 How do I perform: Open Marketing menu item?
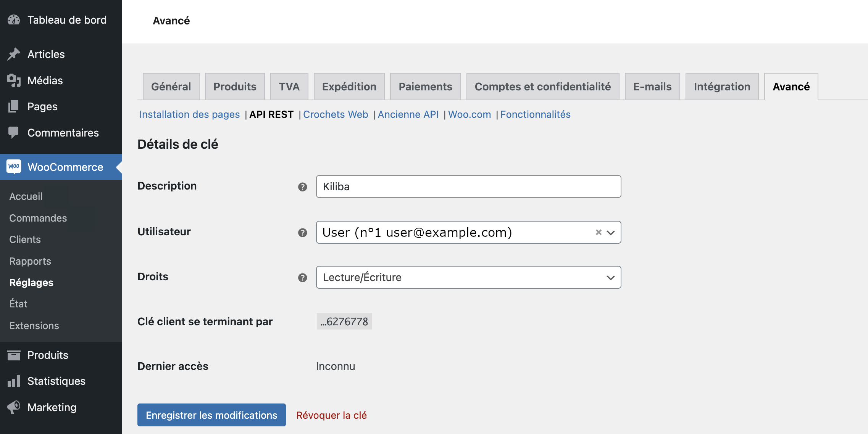coord(61,407)
